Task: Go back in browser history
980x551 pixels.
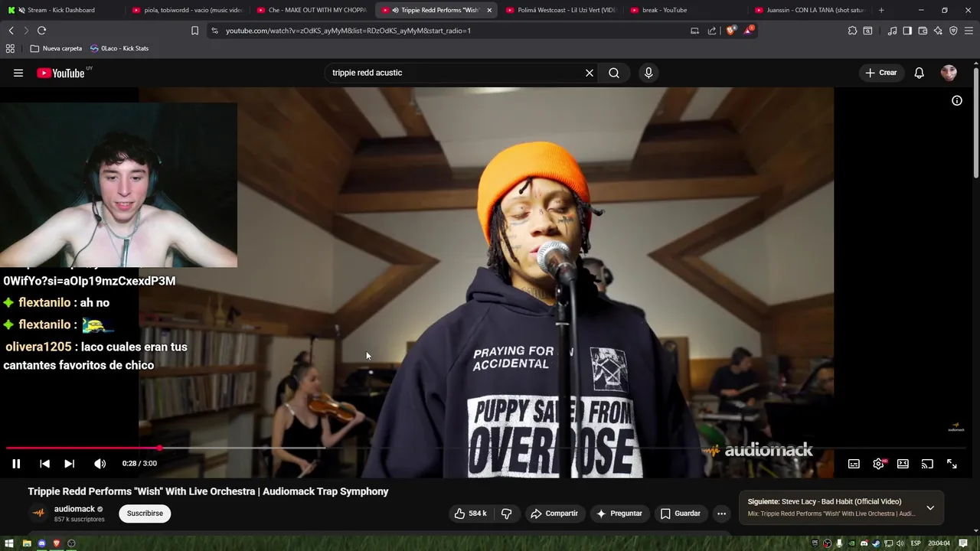Action: pos(11,31)
